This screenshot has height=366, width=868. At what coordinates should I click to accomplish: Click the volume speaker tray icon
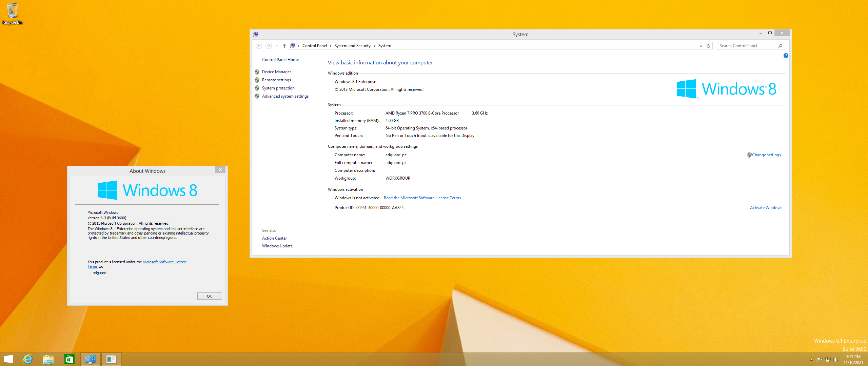click(x=836, y=360)
